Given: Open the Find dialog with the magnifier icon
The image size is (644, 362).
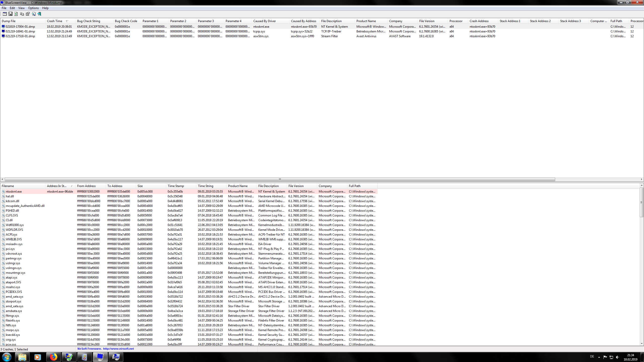Looking at the screenshot, I should [33, 14].
